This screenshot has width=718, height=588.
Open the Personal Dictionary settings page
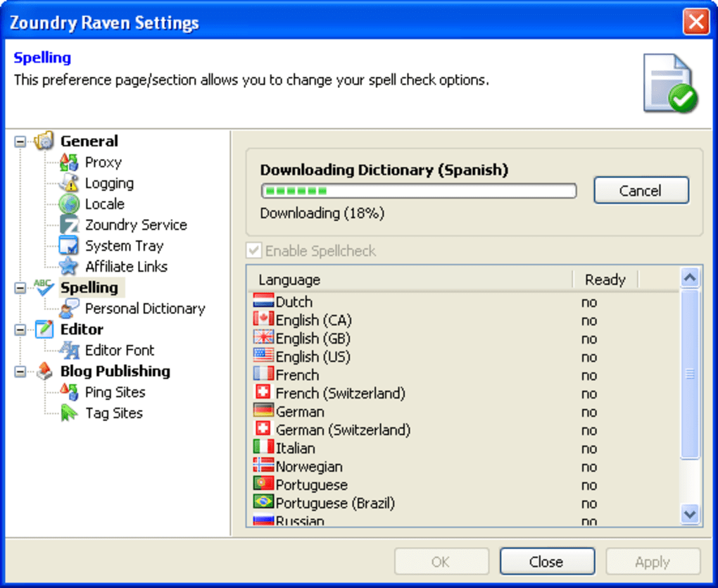[x=144, y=308]
